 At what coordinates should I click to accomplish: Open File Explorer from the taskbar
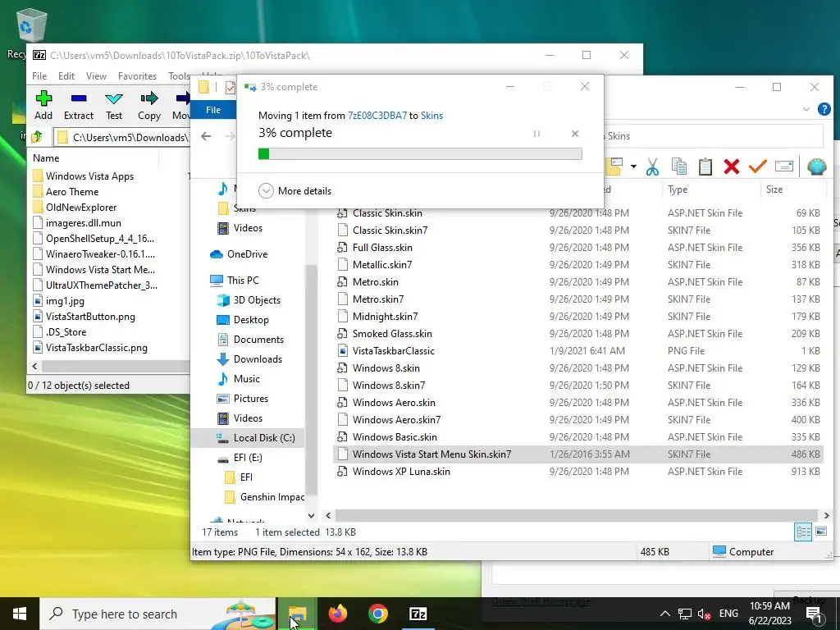(x=297, y=614)
